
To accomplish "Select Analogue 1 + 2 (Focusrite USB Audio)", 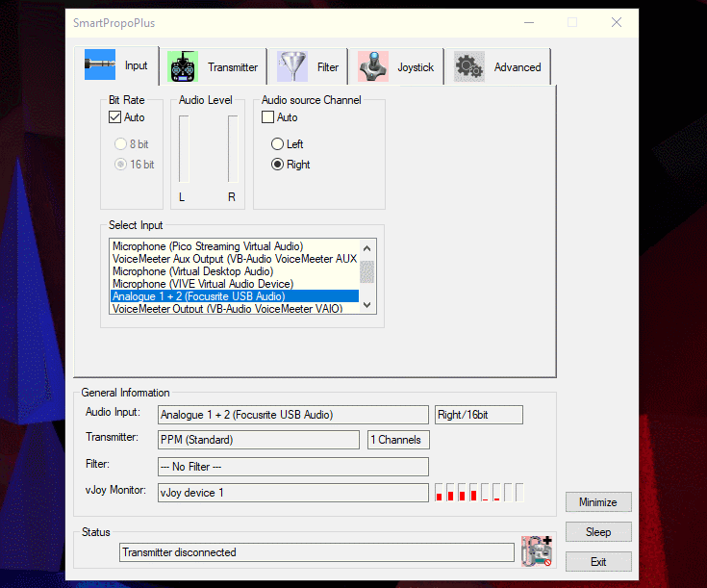I will tap(235, 296).
